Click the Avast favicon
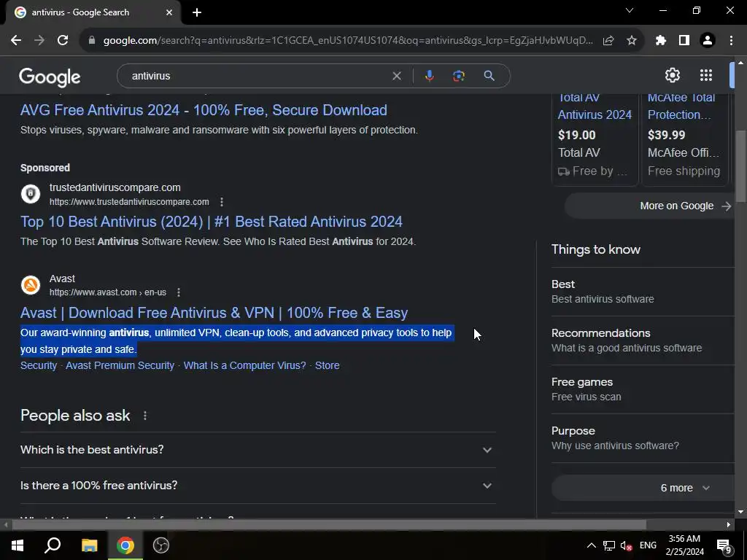747x560 pixels. coord(31,285)
